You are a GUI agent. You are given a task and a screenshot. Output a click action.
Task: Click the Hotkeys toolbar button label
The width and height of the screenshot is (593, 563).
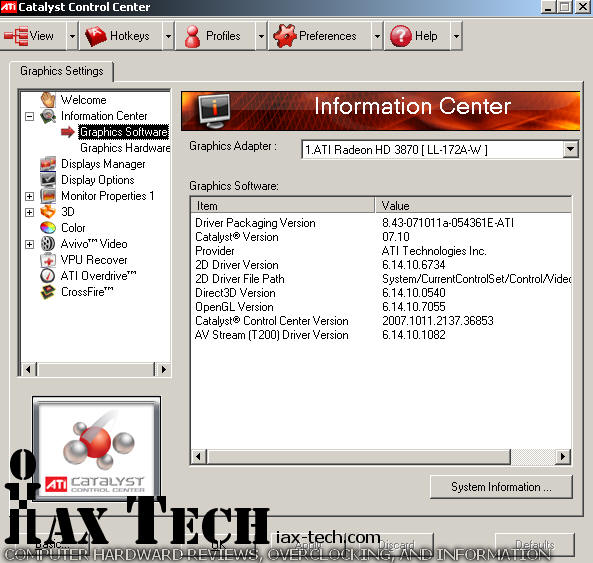tap(130, 36)
